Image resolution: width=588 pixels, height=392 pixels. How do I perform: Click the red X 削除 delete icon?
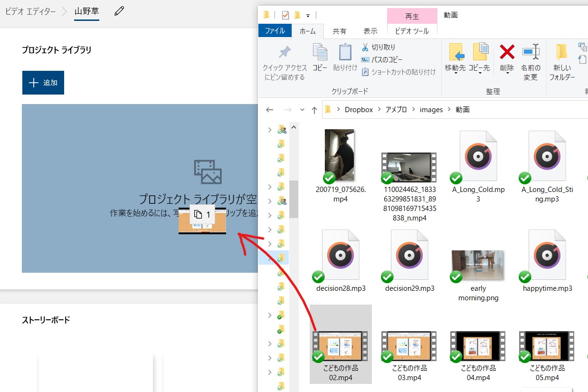pyautogui.click(x=507, y=52)
